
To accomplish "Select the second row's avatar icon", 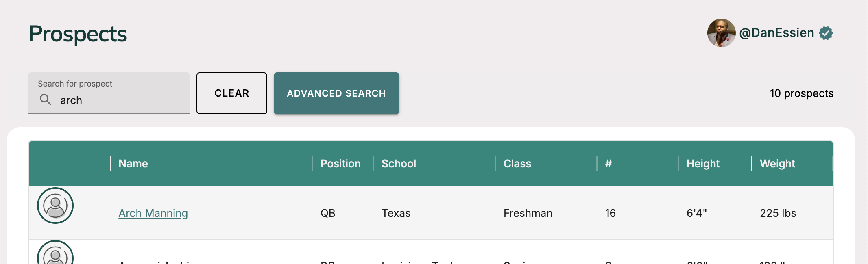I will click(x=55, y=254).
